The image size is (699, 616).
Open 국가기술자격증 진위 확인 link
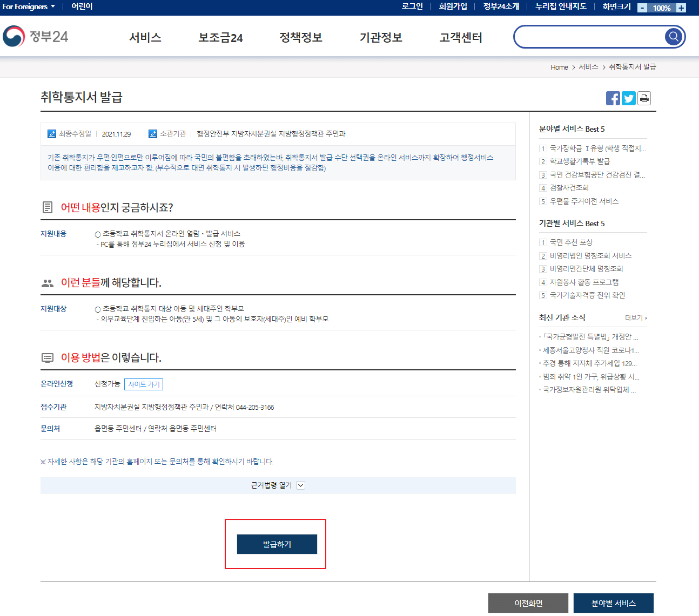(587, 295)
